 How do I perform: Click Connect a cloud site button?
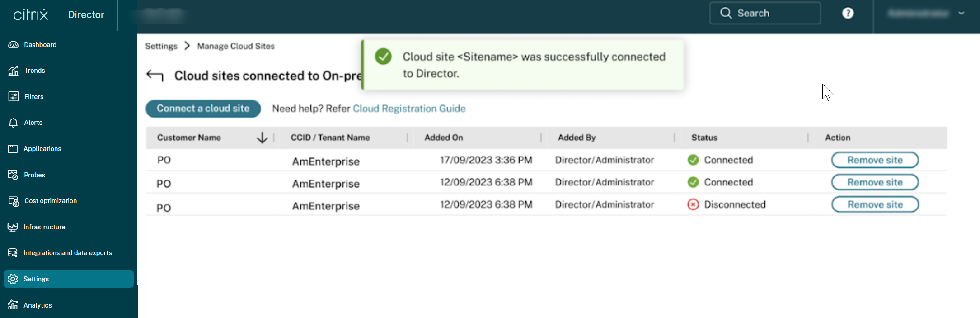click(203, 109)
